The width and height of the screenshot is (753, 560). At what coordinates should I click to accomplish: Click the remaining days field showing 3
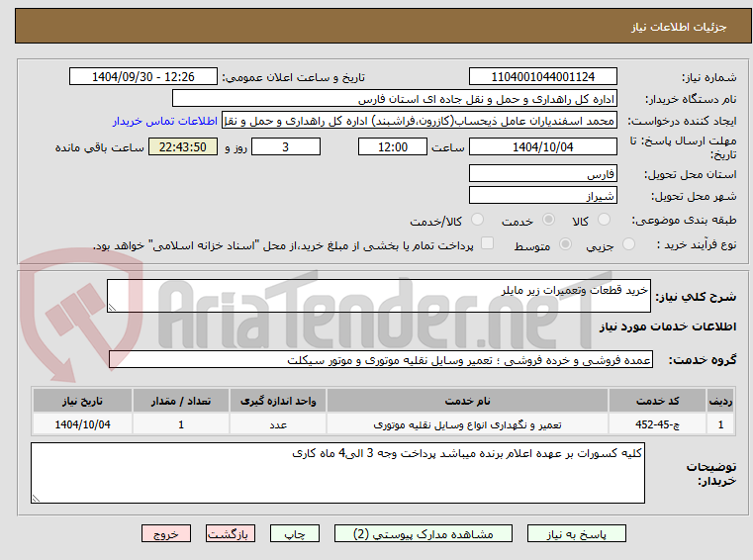point(286,147)
